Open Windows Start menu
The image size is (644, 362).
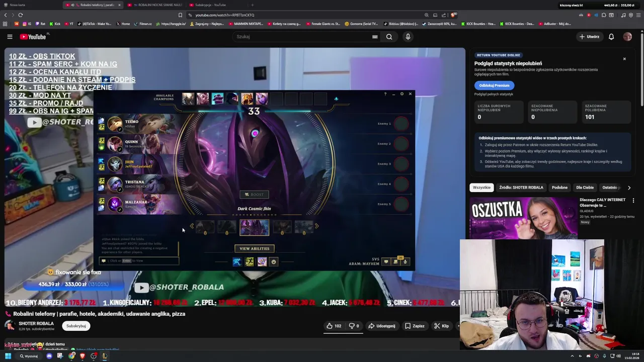click(x=8, y=356)
